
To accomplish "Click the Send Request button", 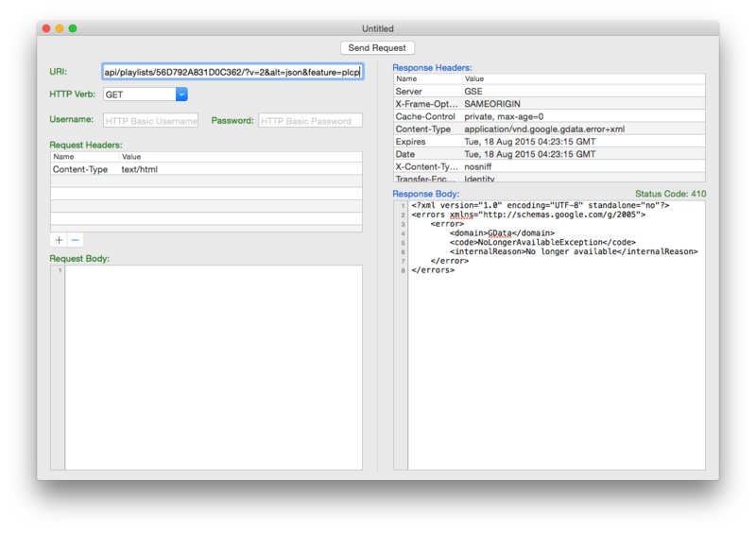I will (x=377, y=48).
